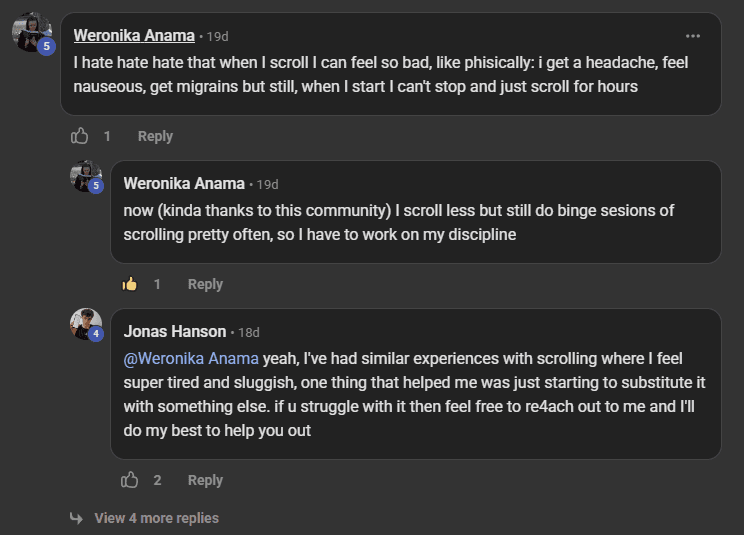Toggle the yellow thumbs-up on Weronika's reply
Viewport: 744px width, 535px height.
click(x=130, y=284)
